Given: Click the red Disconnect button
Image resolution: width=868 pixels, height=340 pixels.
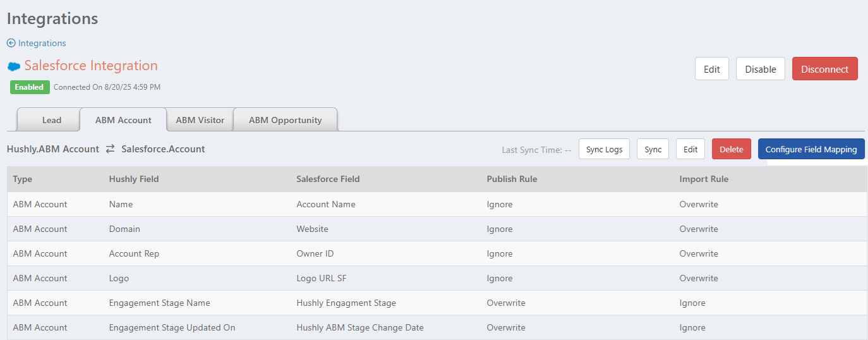Looking at the screenshot, I should pos(825,69).
